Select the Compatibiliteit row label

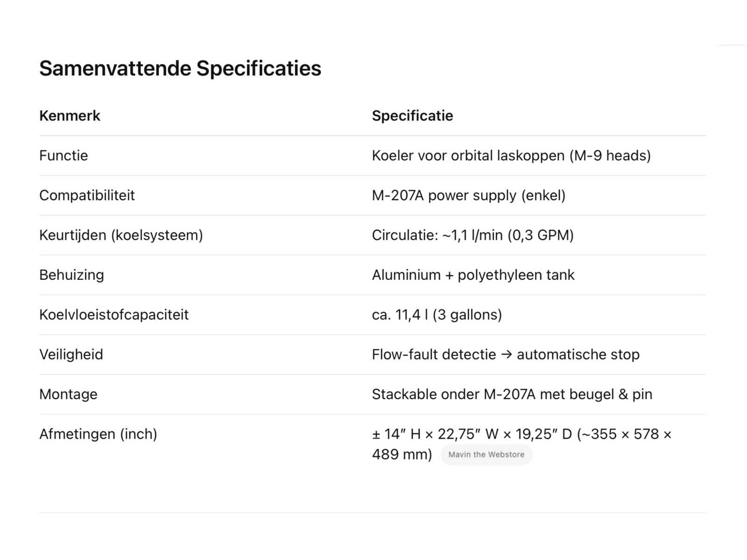pyautogui.click(x=87, y=195)
